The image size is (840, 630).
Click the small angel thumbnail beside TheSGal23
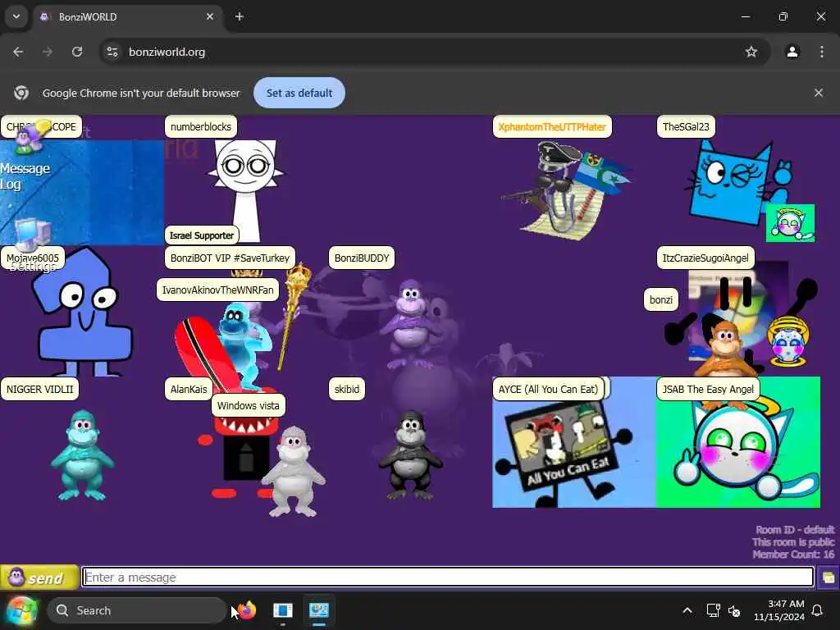[790, 223]
